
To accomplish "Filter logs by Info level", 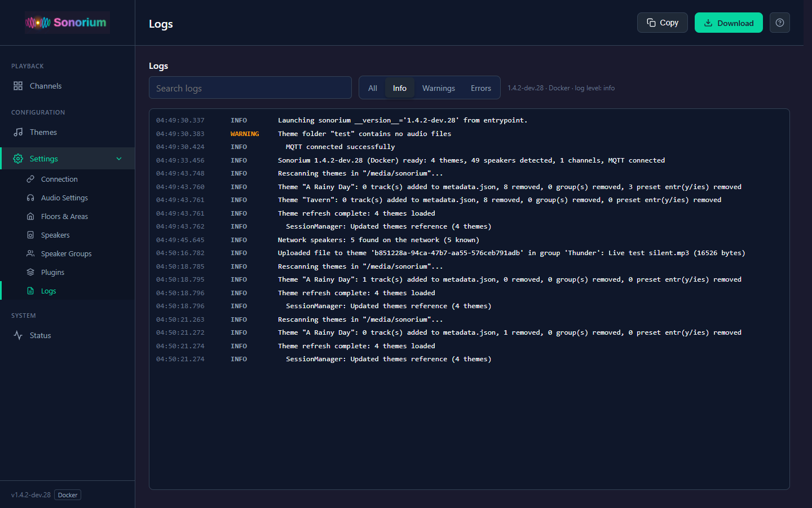I will pos(400,88).
